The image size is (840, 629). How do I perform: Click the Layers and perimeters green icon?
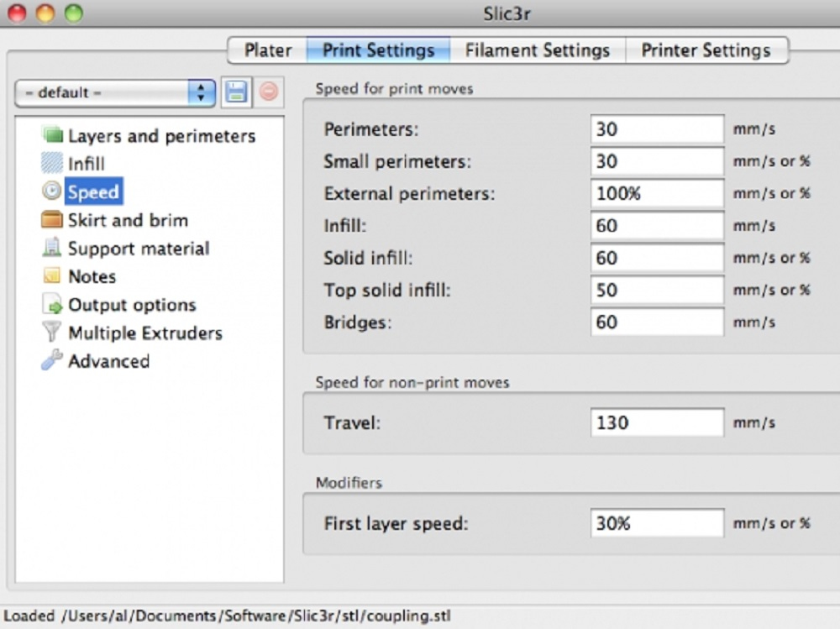(52, 134)
